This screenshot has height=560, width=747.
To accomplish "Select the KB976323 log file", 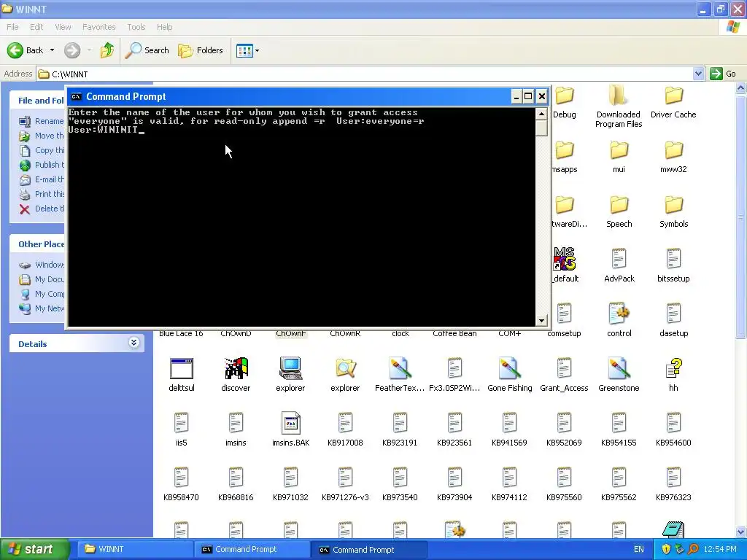I will pyautogui.click(x=673, y=478).
